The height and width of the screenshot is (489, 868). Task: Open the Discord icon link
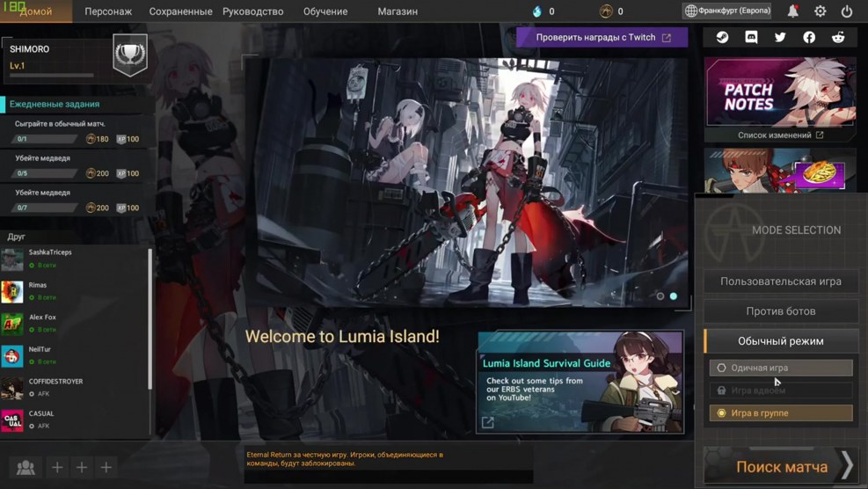click(x=751, y=37)
